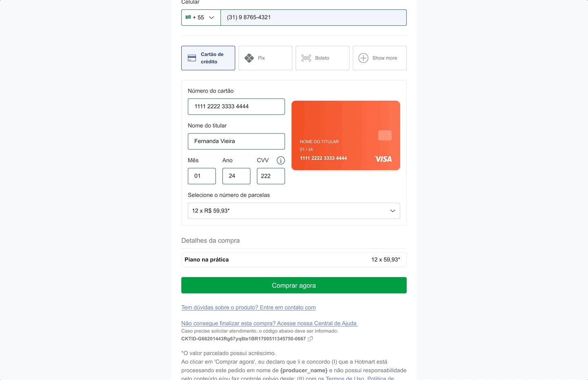Click the chevron in parcelas selector
Viewport: 588px width, 380px height.
pos(393,211)
